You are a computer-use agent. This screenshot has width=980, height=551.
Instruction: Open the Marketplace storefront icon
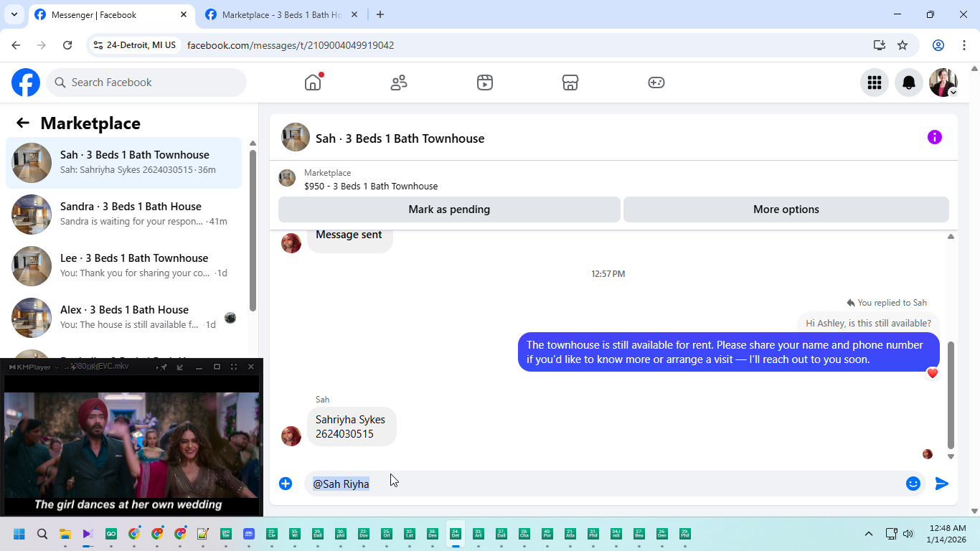[x=570, y=83]
